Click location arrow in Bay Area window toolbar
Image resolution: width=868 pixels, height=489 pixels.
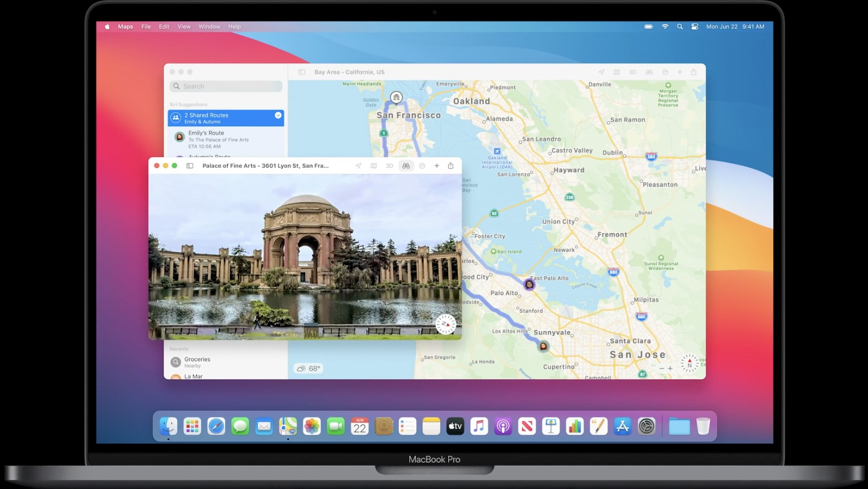coord(601,72)
